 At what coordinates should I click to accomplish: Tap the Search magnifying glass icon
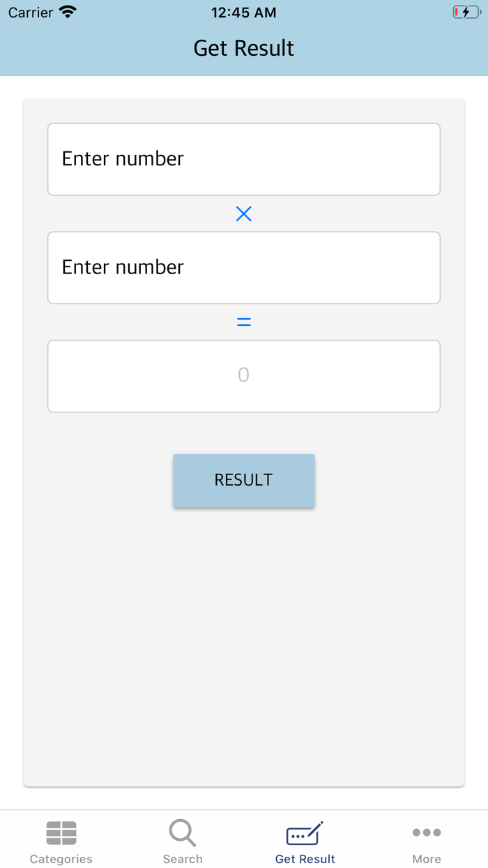(x=183, y=832)
